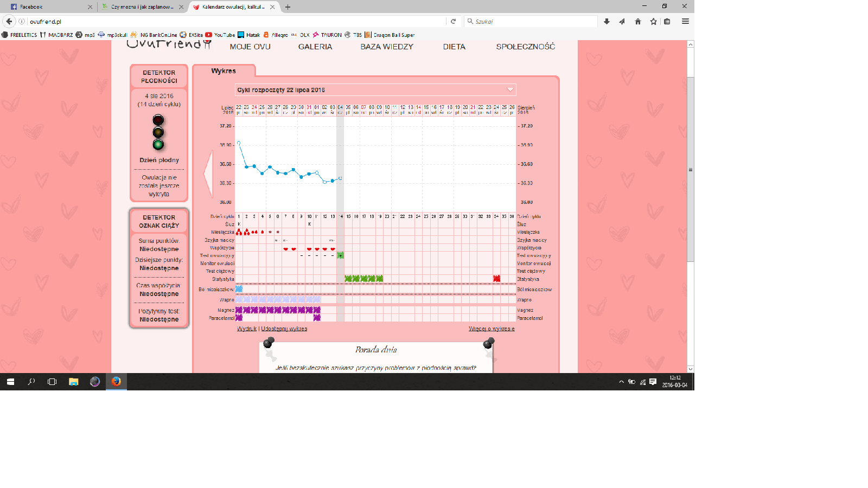Switch to the 'Czy mozna i jak zaplanow' tab
The height and width of the screenshot is (488, 868).
click(142, 7)
